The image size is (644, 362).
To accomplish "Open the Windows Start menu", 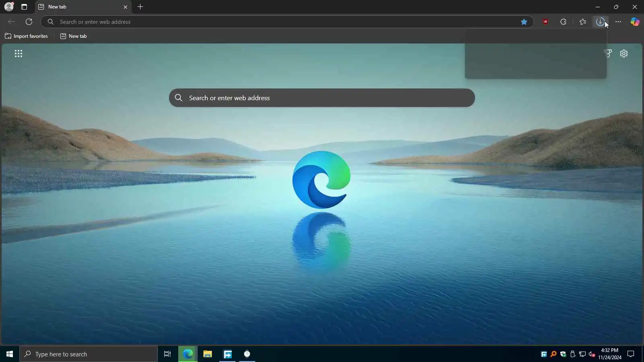I will pos(10,354).
